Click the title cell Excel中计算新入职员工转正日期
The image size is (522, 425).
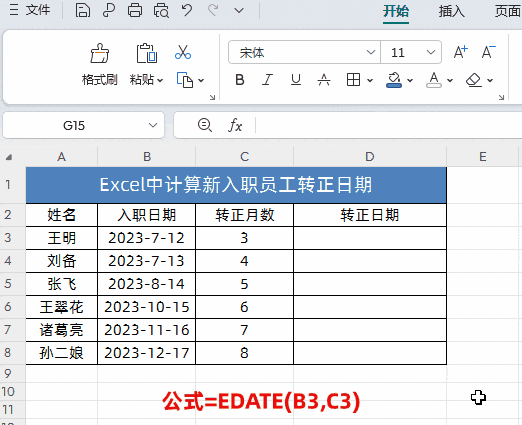(x=236, y=185)
